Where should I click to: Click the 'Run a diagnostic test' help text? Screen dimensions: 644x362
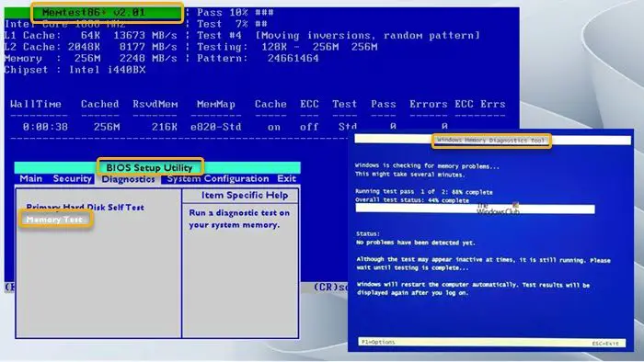pyautogui.click(x=239, y=219)
